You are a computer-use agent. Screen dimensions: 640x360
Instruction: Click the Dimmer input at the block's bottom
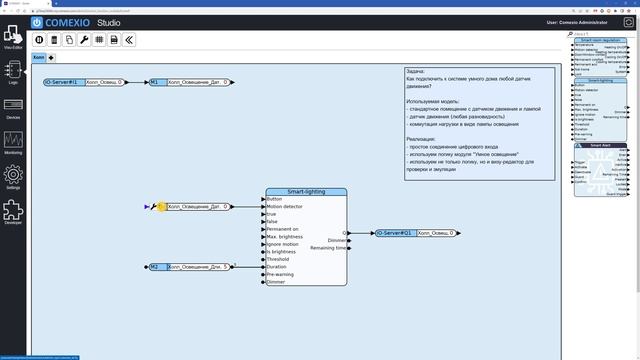pos(273,282)
